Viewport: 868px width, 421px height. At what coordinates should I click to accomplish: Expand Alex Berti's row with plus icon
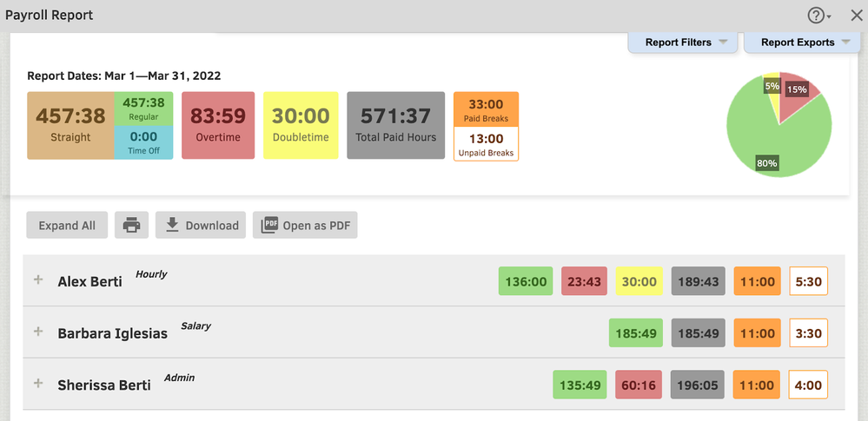37,280
